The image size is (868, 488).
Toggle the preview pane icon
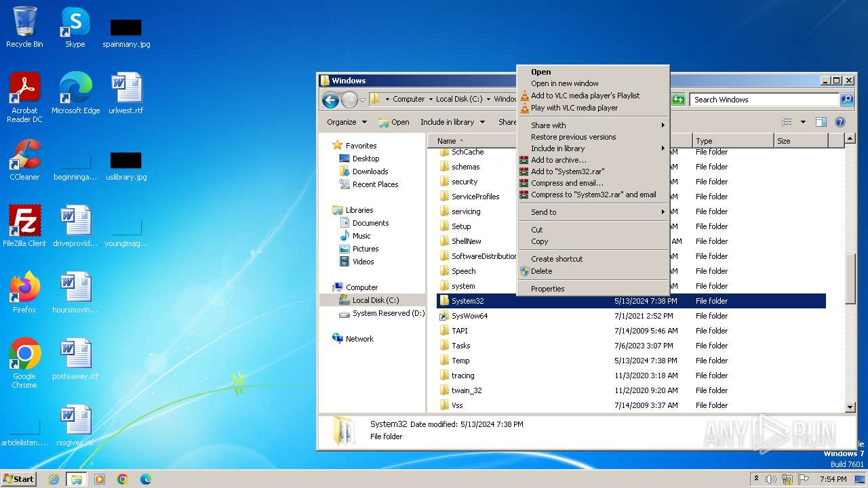pyautogui.click(x=821, y=122)
